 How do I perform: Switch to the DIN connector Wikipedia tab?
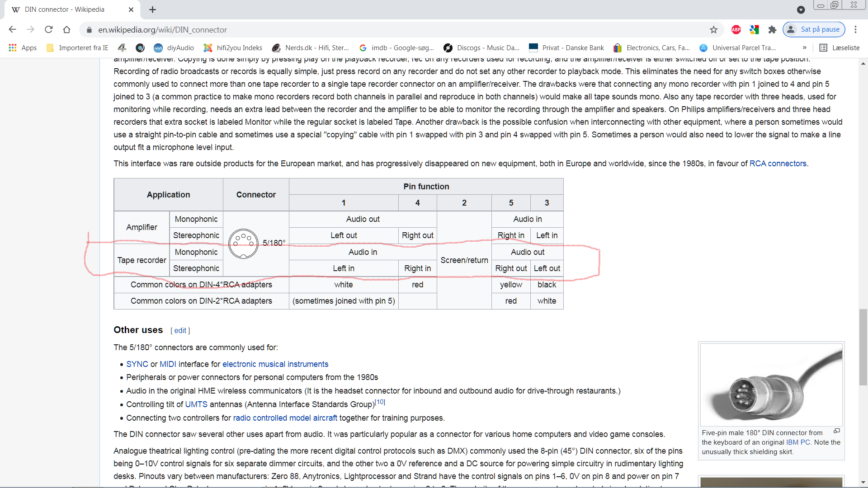point(65,9)
